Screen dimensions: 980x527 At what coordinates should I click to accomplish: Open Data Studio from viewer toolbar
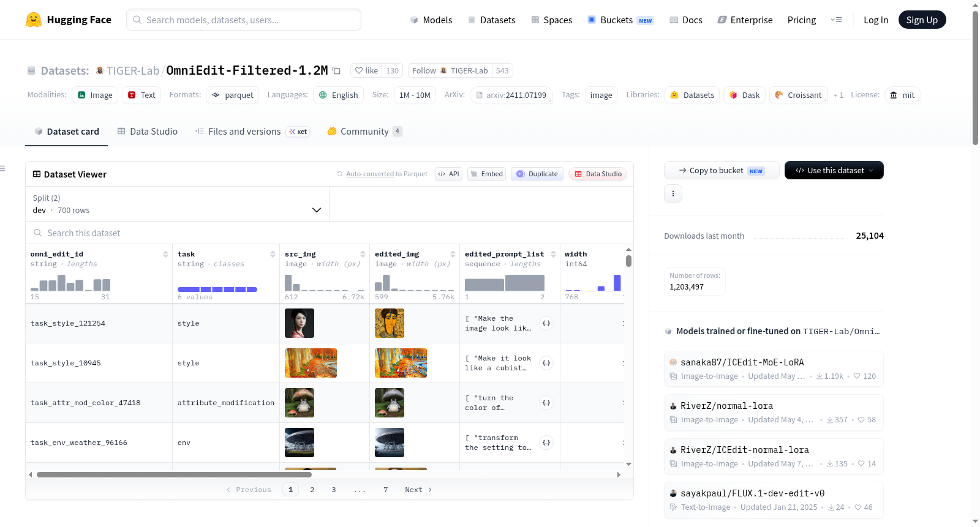point(598,174)
